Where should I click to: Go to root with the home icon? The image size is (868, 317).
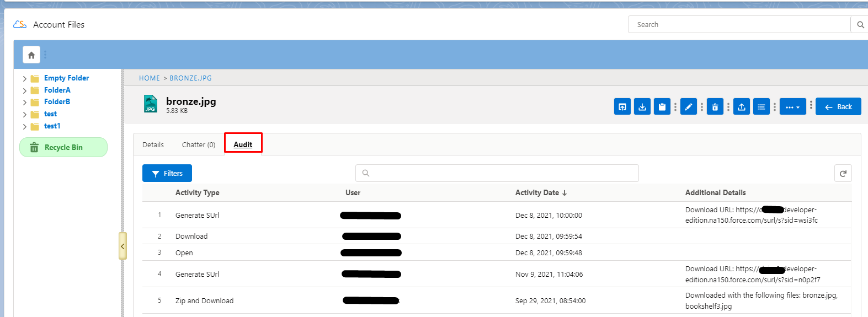[x=31, y=55]
